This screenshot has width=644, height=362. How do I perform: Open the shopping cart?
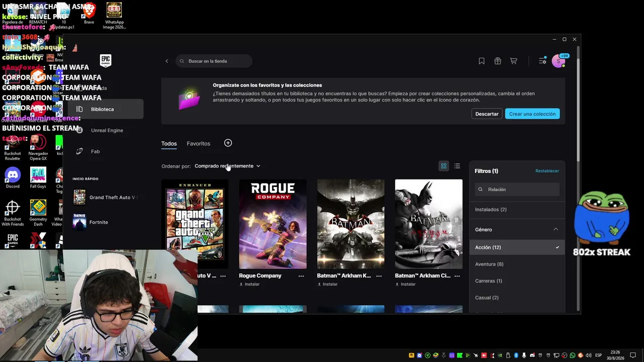514,61
